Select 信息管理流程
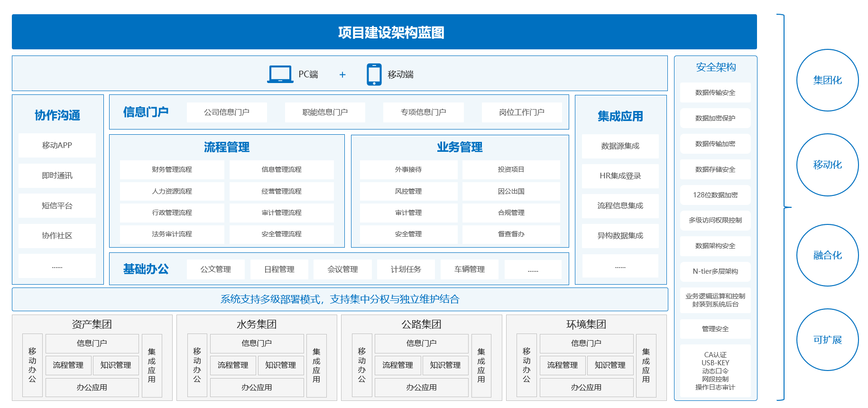The image size is (868, 408). 282,170
